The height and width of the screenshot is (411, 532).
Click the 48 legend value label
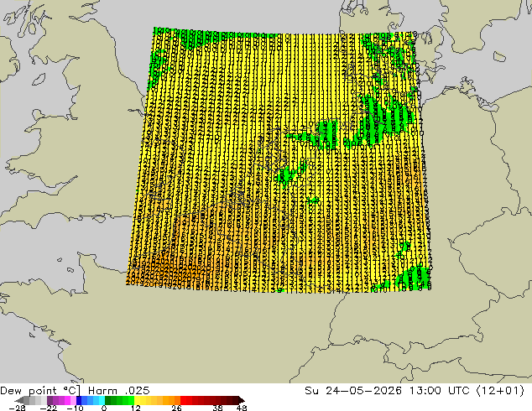(x=242, y=408)
